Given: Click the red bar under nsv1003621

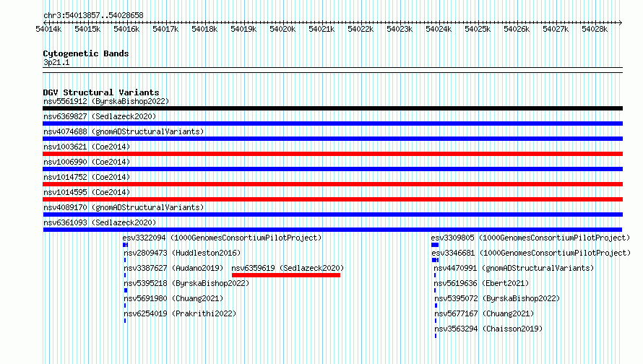Looking at the screenshot, I should click(332, 154).
